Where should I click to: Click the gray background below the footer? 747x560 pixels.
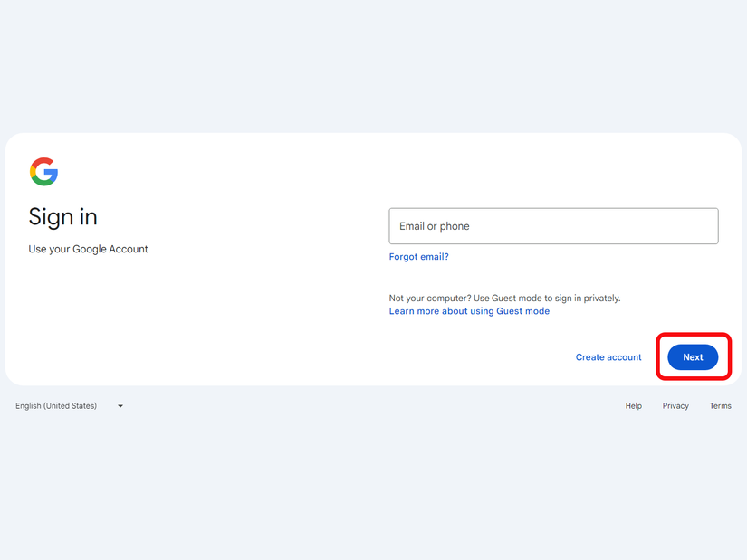(373, 489)
